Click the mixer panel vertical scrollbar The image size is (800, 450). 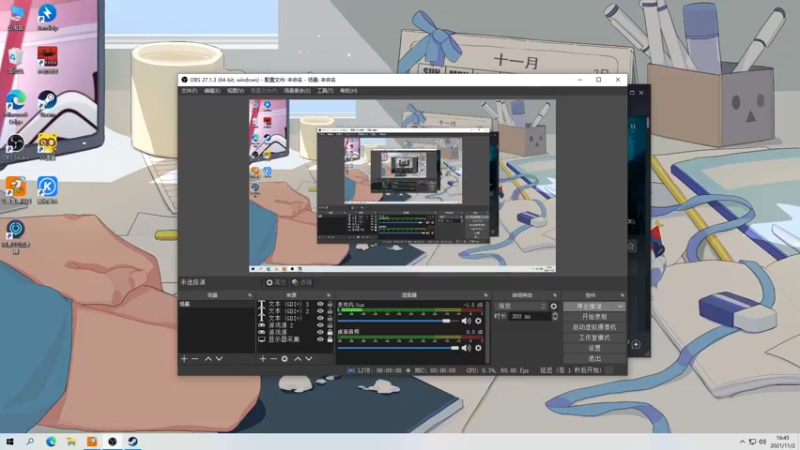487,332
